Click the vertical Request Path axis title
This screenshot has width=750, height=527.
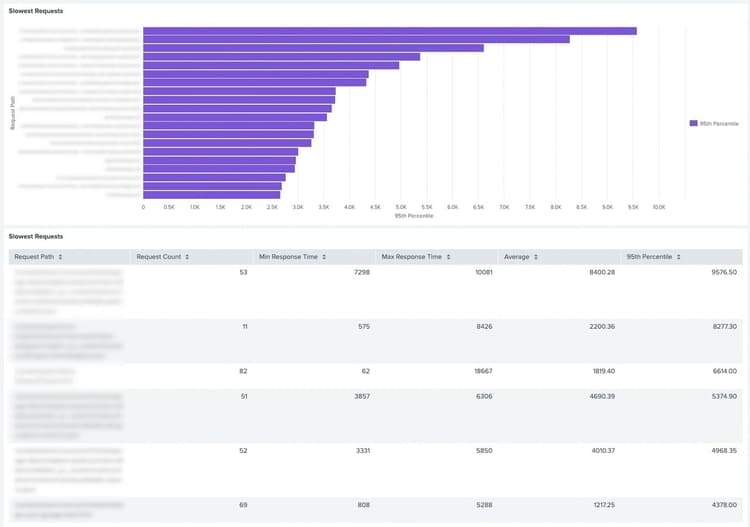point(13,113)
